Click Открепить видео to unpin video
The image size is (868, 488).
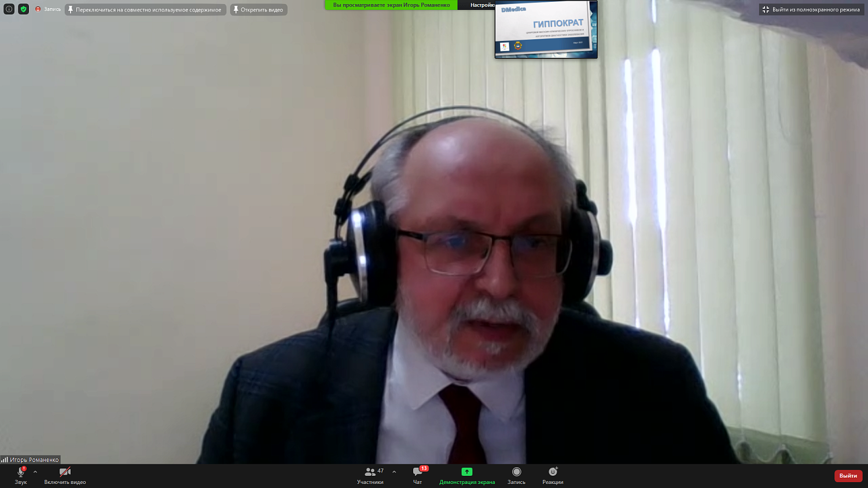(259, 10)
